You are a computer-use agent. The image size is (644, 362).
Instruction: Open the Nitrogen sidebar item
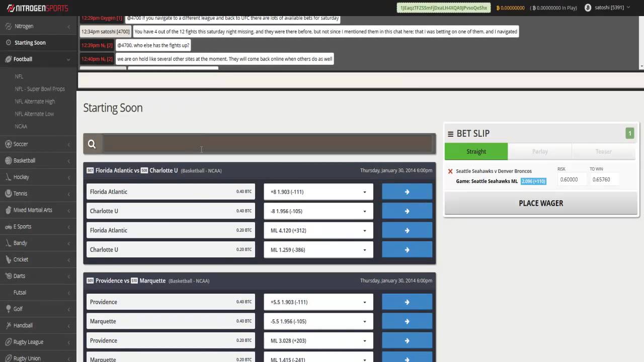pyautogui.click(x=38, y=26)
